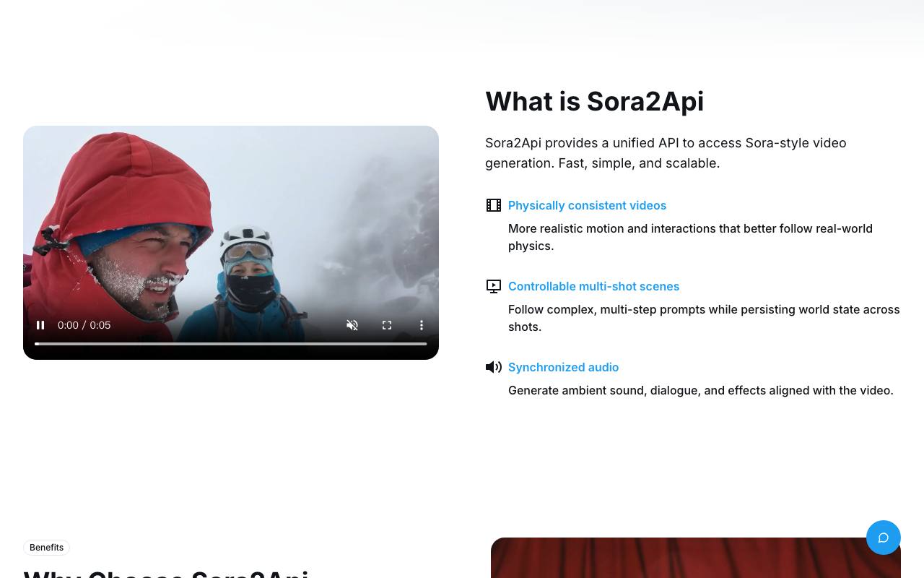The height and width of the screenshot is (578, 924).
Task: Open the blue chat bubble widget
Action: coord(884,538)
